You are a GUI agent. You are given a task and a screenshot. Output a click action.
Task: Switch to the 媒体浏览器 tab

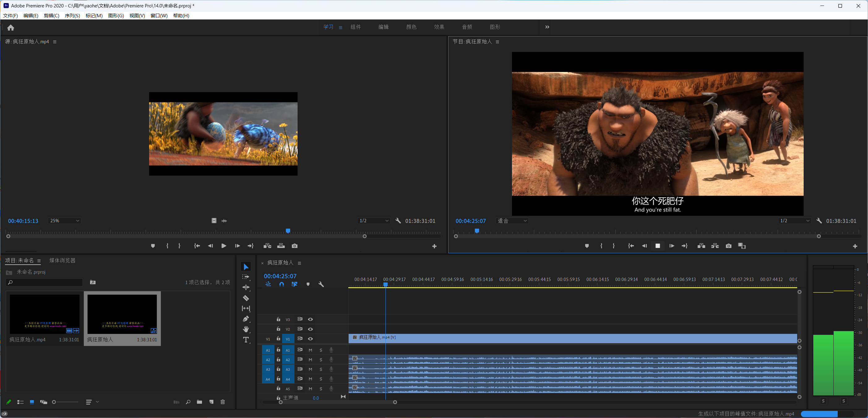pos(62,260)
